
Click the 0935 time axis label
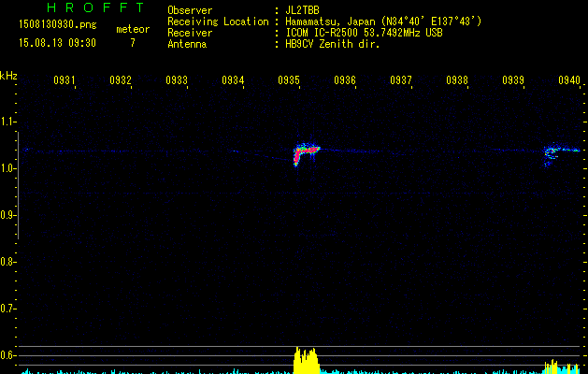(289, 80)
